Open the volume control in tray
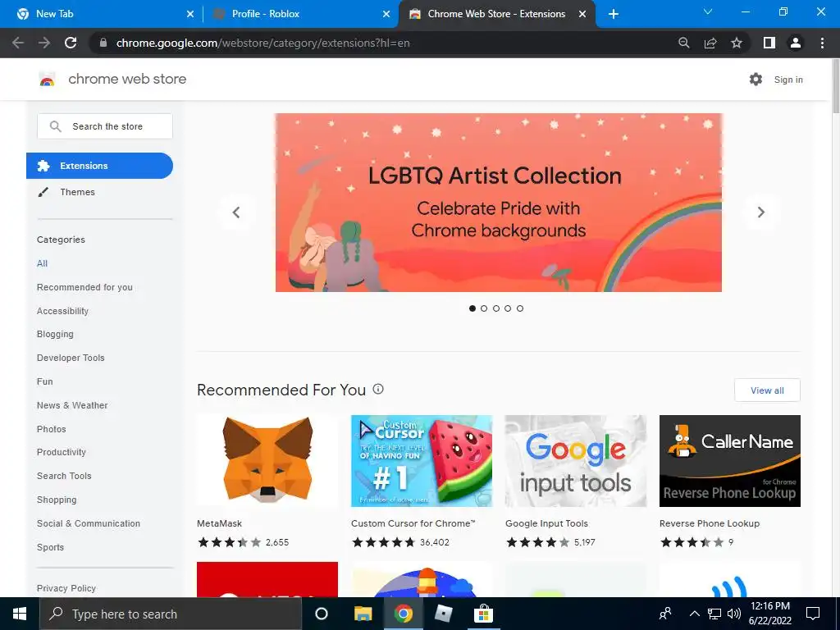The image size is (840, 630). click(734, 614)
